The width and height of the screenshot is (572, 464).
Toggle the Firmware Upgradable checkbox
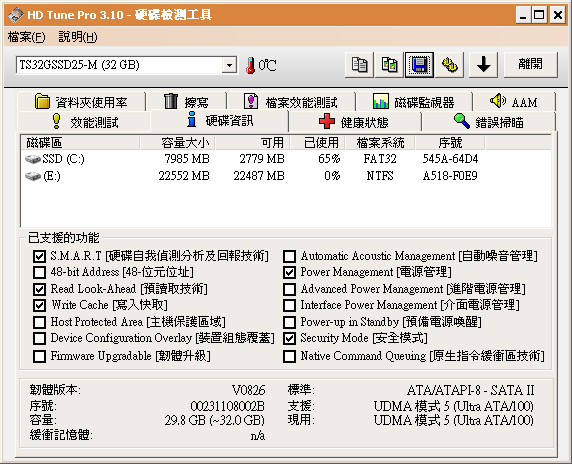(39, 356)
